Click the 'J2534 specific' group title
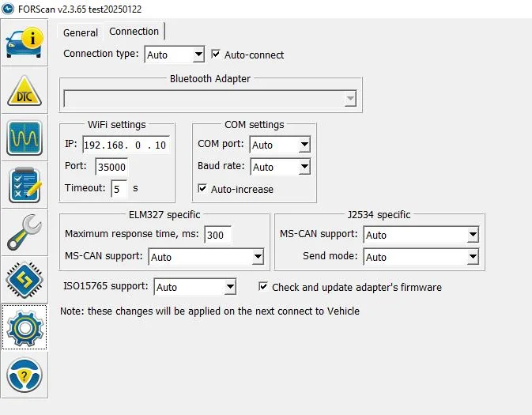The width and height of the screenshot is (532, 415). (379, 215)
